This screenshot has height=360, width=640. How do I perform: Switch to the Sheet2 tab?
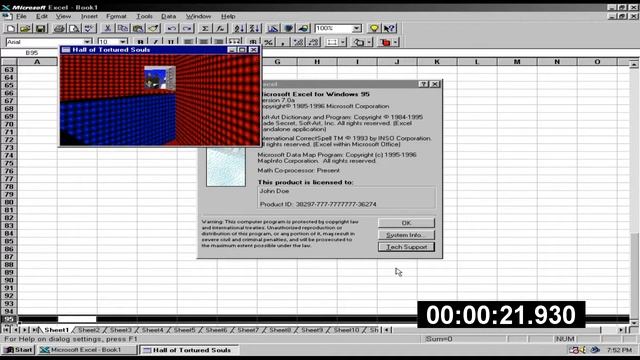coord(89,330)
